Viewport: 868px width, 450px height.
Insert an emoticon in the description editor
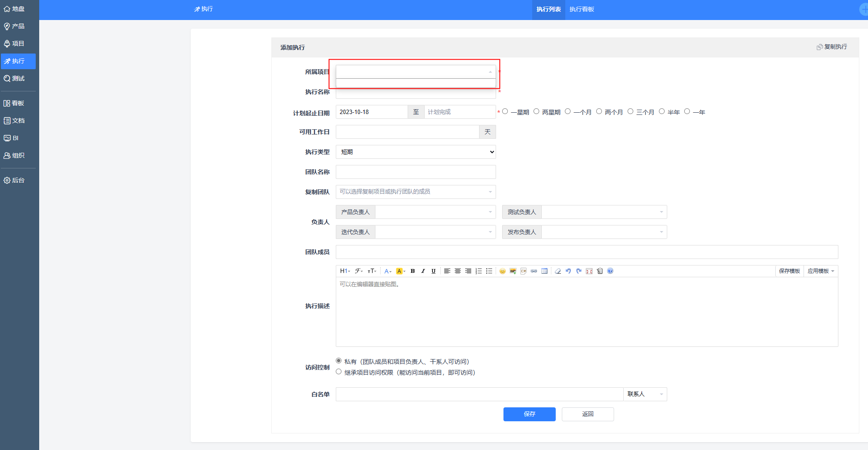tap(502, 271)
